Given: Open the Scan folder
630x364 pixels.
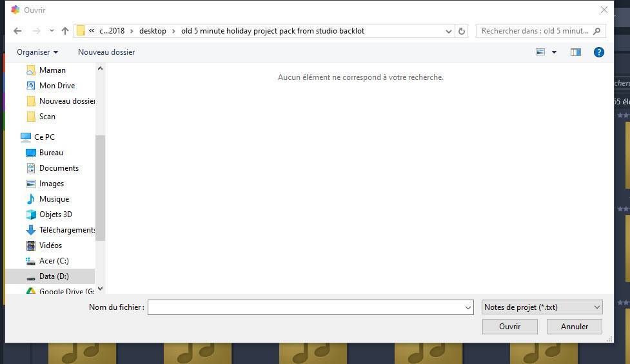Looking at the screenshot, I should (47, 117).
